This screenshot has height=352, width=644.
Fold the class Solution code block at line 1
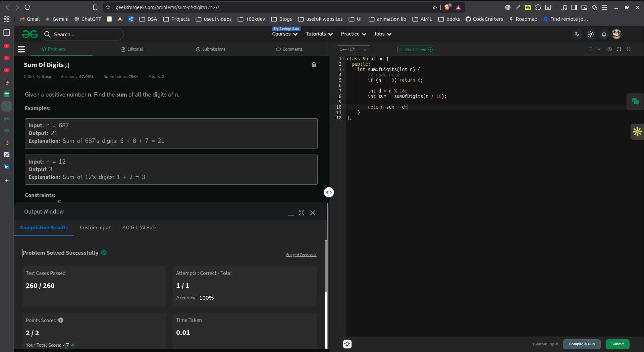point(344,59)
